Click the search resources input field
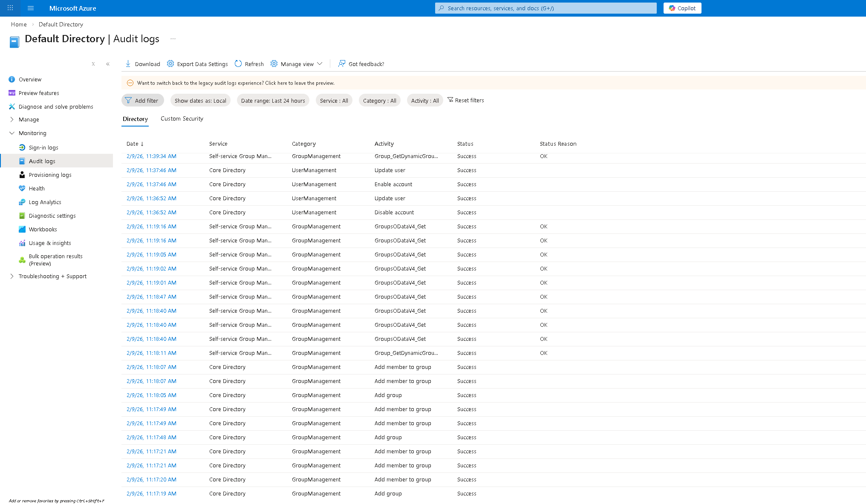 [x=545, y=8]
